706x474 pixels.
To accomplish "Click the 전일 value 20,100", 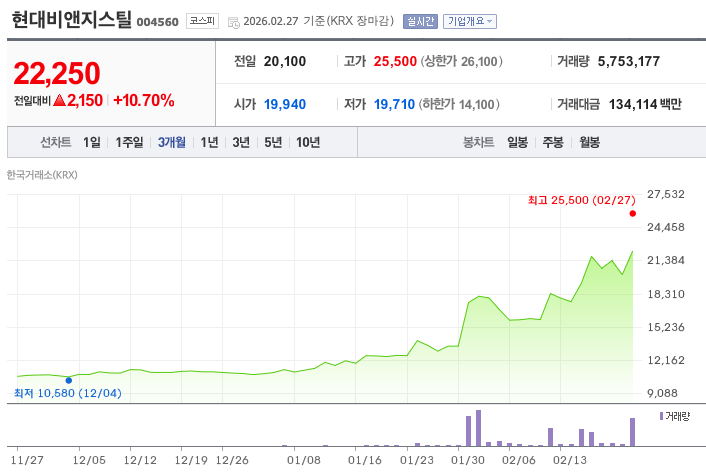I will point(285,61).
